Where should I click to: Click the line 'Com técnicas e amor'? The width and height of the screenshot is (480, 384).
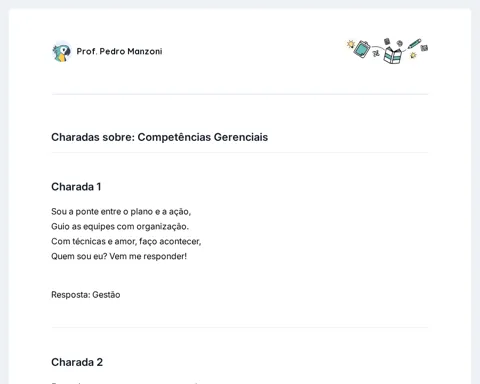(126, 241)
